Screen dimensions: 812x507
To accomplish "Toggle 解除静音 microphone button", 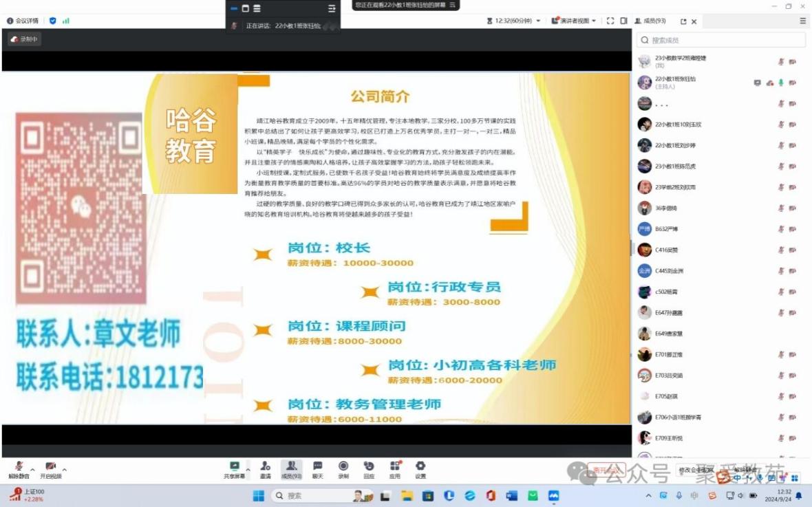I will [19, 469].
